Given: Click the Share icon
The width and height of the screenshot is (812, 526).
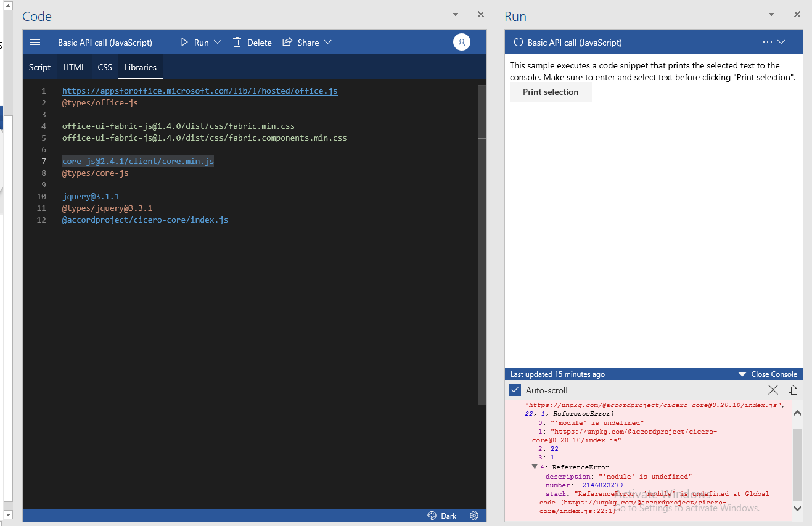Looking at the screenshot, I should (288, 42).
